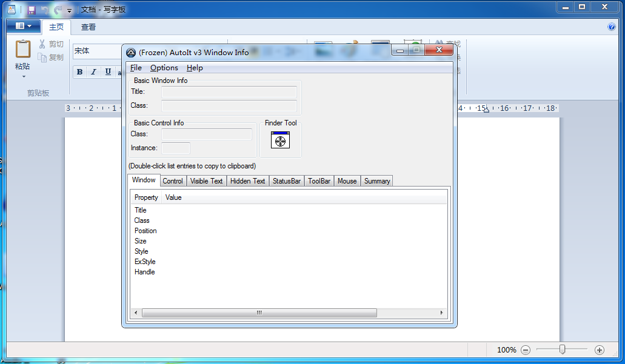Click the right indent marker on ruler
The image size is (625, 364).
click(x=486, y=110)
